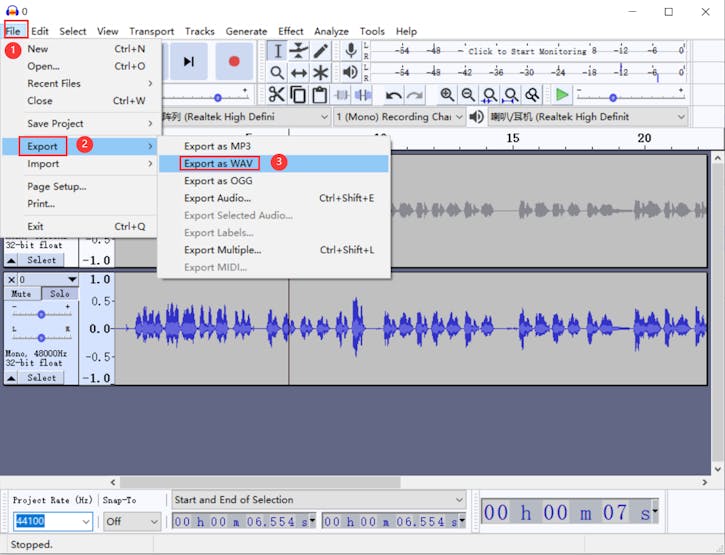The height and width of the screenshot is (555, 725).
Task: Click the Paste clipboard icon
Action: click(320, 95)
